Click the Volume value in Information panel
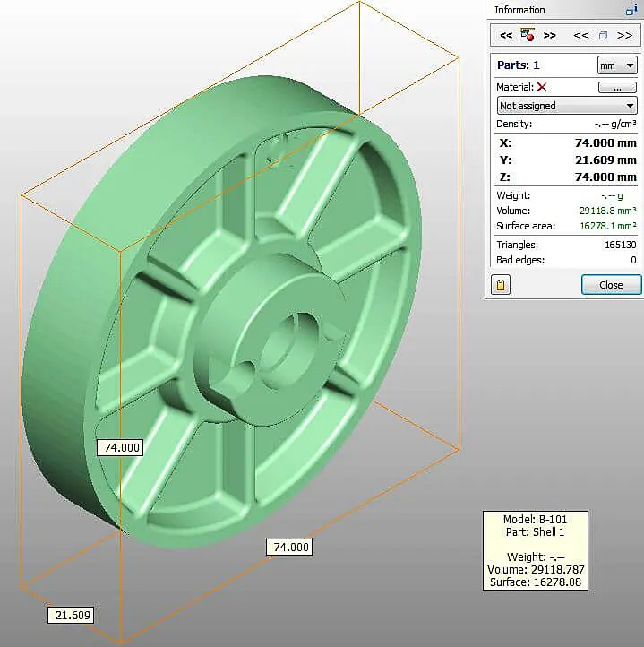This screenshot has width=644, height=647. click(x=607, y=211)
